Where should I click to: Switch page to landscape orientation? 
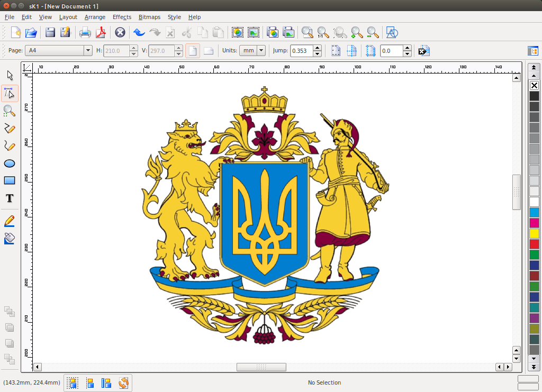pyautogui.click(x=209, y=51)
